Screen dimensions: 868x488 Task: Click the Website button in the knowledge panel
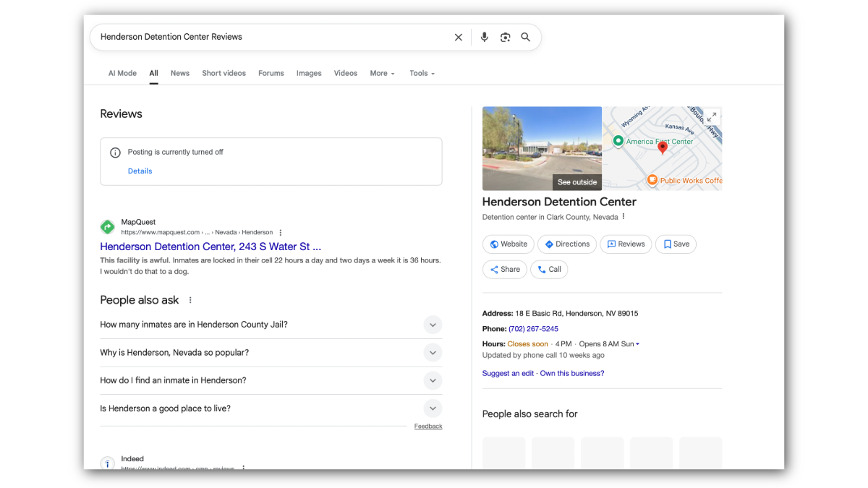point(509,244)
